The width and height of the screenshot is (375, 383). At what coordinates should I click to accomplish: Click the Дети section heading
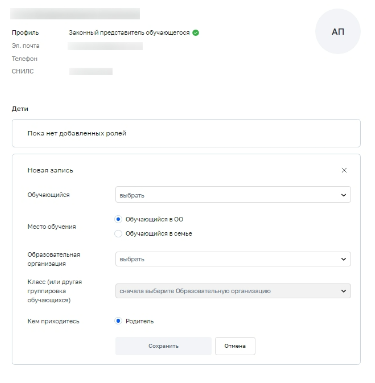(20, 109)
